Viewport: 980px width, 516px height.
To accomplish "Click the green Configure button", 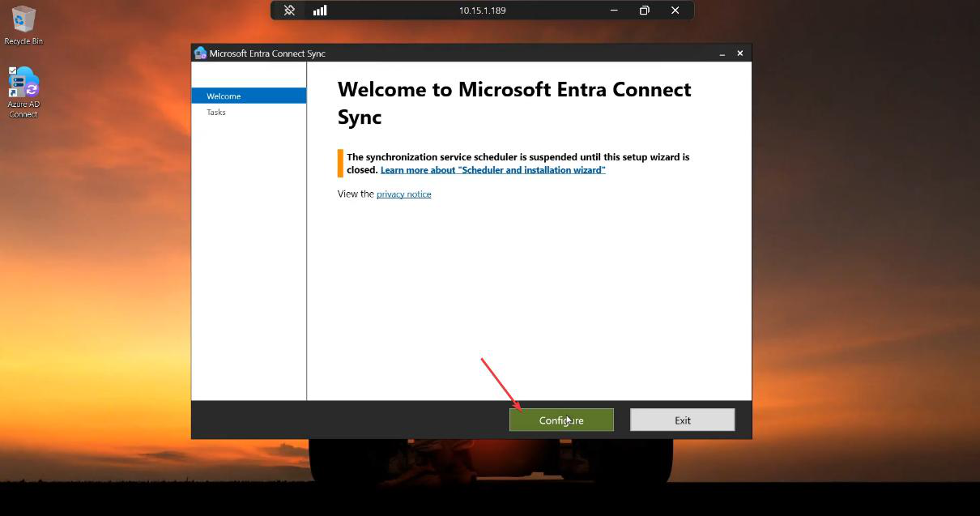I will point(561,420).
